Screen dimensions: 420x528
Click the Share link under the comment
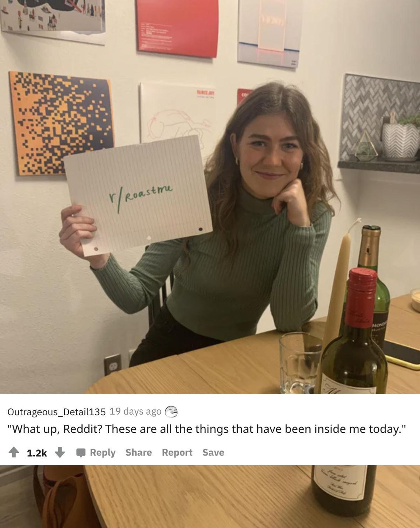coord(139,452)
